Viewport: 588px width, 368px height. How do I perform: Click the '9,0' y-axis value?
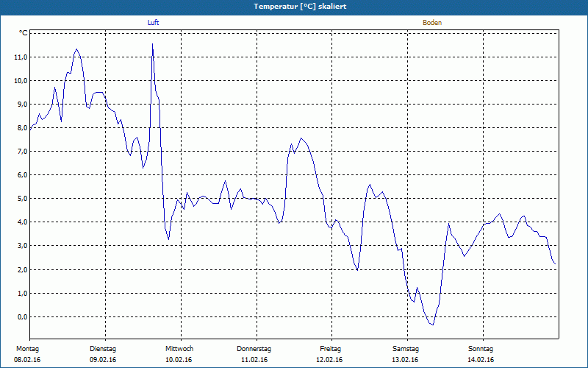coord(23,105)
